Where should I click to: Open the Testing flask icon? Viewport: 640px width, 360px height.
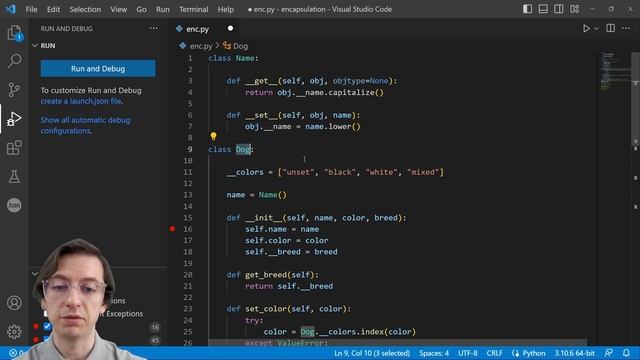pos(14,176)
